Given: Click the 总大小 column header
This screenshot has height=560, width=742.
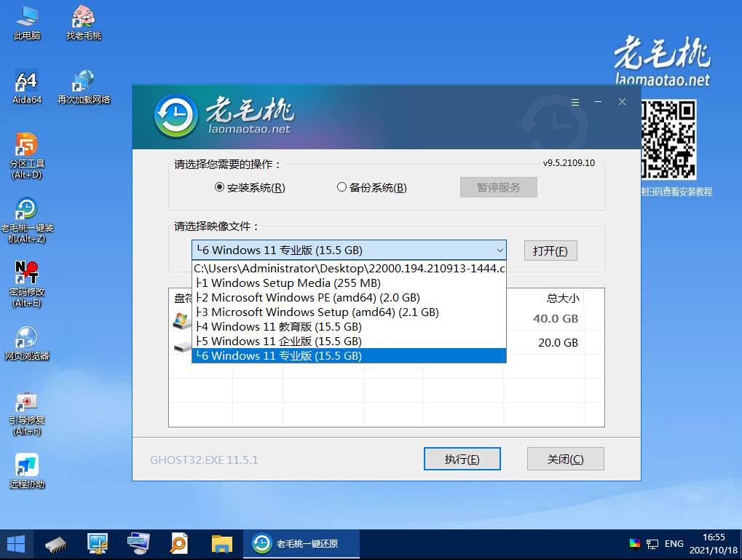Looking at the screenshot, I should click(x=563, y=299).
